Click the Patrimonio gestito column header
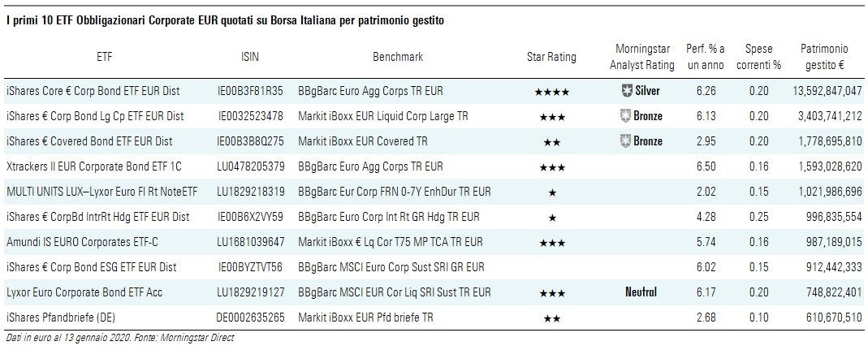Viewport: 868px width, 350px height. [823, 57]
